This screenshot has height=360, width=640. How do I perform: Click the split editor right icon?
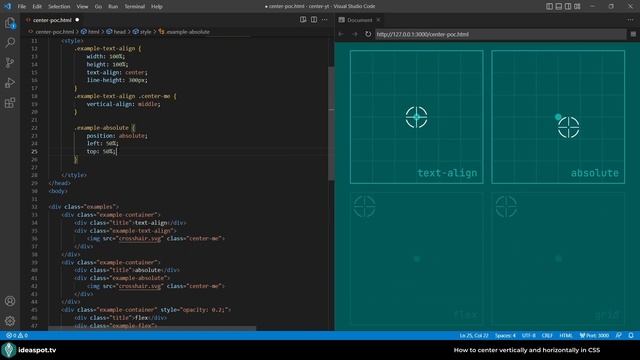(x=314, y=20)
